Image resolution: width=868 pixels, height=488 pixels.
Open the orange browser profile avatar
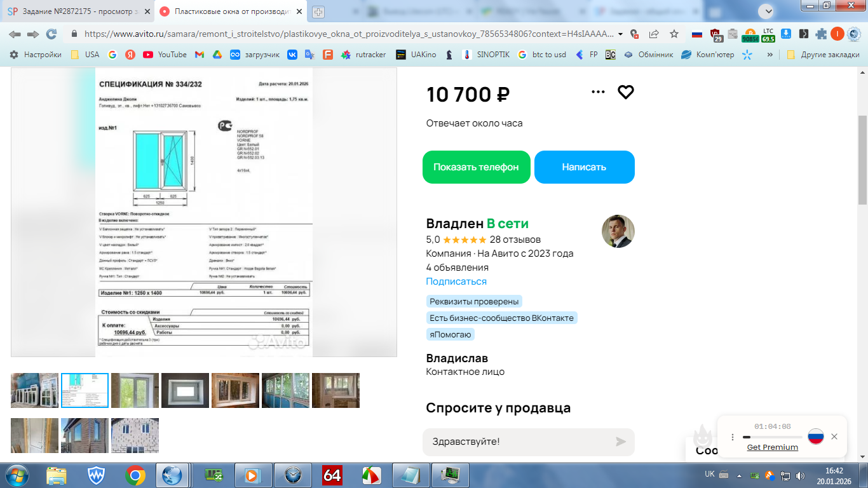tap(838, 34)
